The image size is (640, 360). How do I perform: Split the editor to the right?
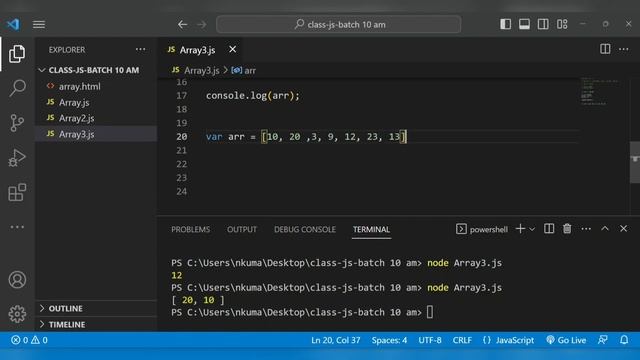605,49
